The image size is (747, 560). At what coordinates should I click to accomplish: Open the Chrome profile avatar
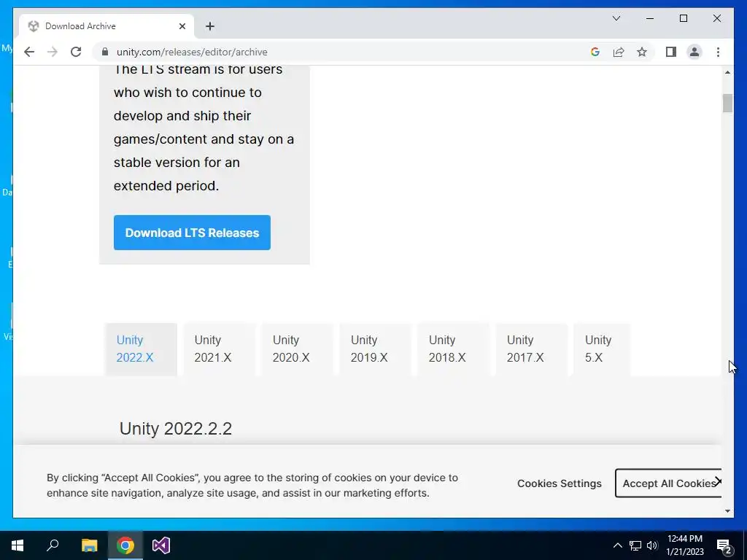[x=694, y=52]
